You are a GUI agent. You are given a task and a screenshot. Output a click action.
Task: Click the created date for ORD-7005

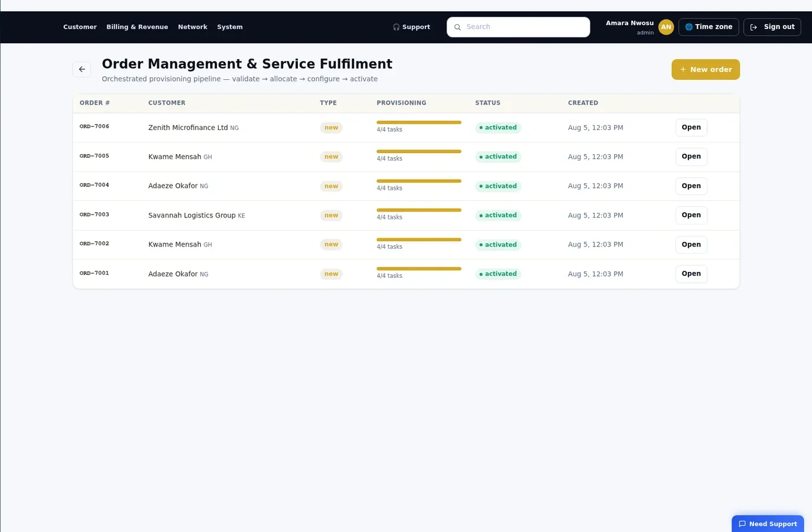596,157
